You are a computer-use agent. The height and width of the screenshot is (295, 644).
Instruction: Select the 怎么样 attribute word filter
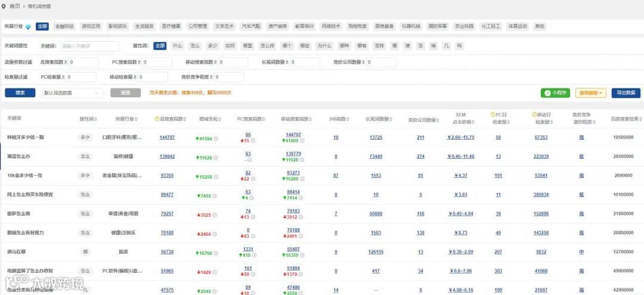267,45
